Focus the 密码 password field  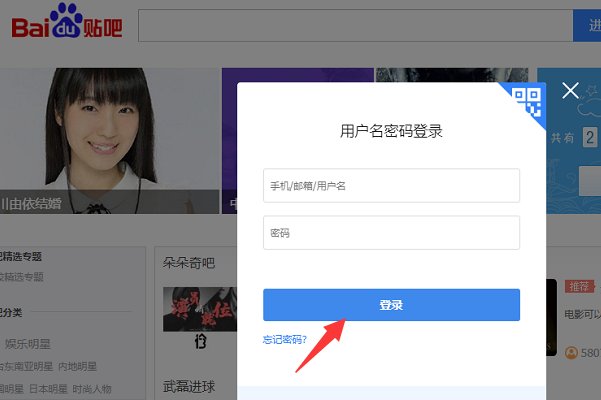391,233
